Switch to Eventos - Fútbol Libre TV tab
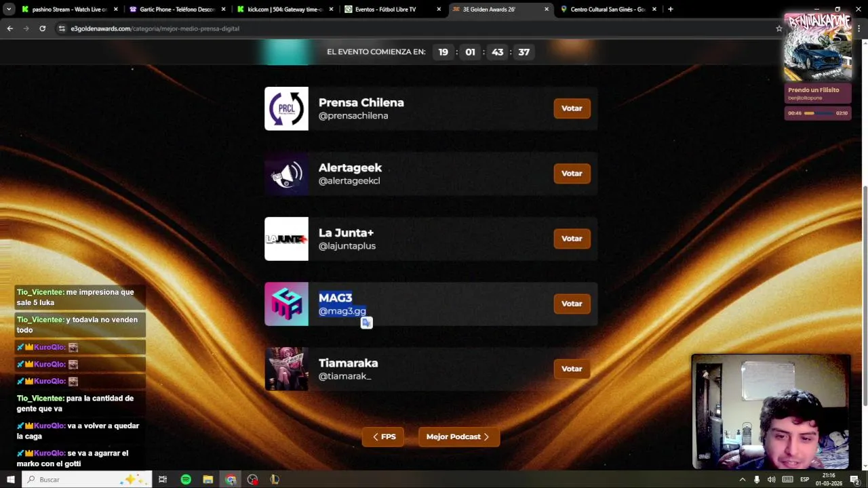The image size is (868, 488). [392, 9]
